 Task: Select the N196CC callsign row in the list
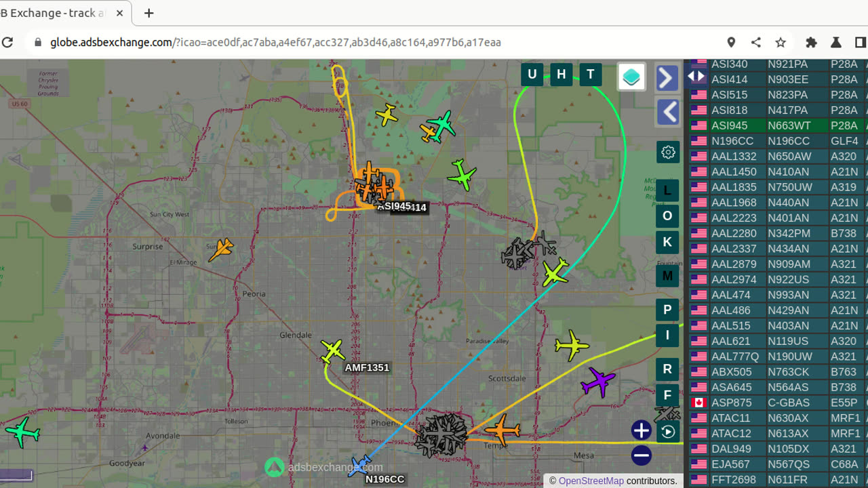coord(778,141)
